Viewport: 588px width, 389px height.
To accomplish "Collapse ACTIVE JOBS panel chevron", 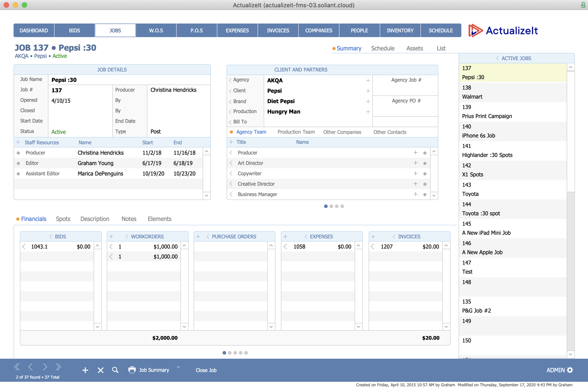I will click(497, 58).
